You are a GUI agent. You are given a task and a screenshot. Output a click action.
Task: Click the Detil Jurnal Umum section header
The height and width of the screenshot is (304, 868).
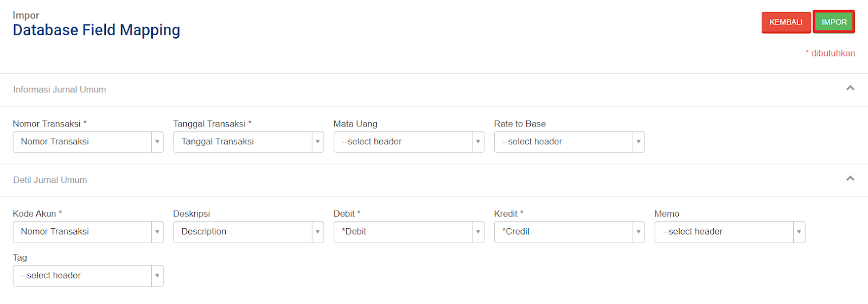(x=50, y=180)
